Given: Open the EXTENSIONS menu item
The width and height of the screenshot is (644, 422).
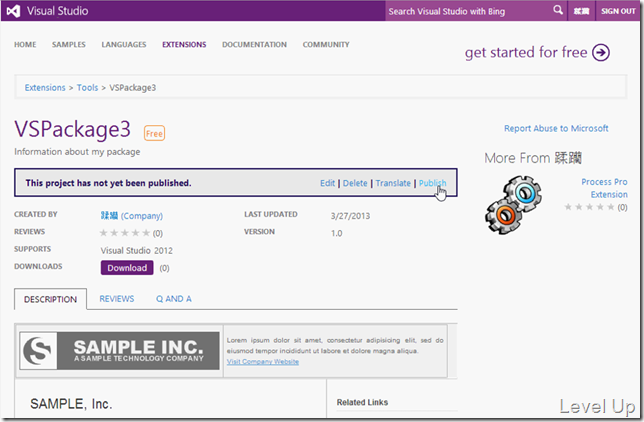Looking at the screenshot, I should pyautogui.click(x=184, y=44).
